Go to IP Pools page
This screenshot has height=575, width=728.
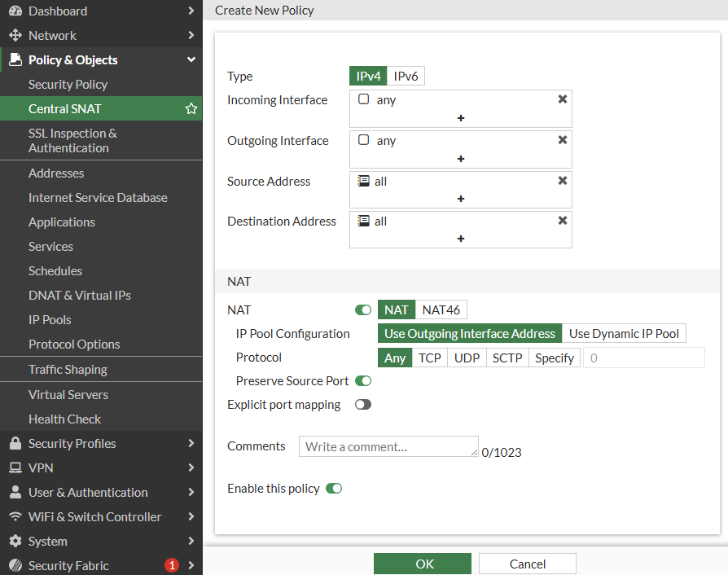[101, 319]
